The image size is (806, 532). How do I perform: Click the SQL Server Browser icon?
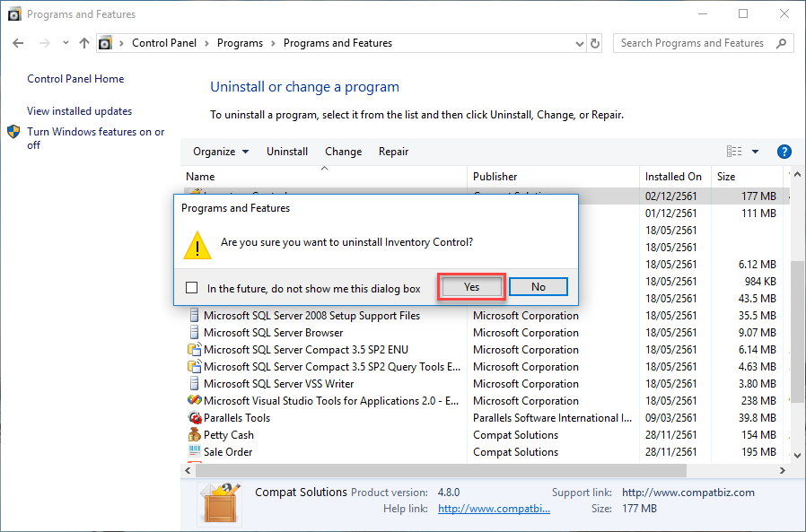point(194,332)
